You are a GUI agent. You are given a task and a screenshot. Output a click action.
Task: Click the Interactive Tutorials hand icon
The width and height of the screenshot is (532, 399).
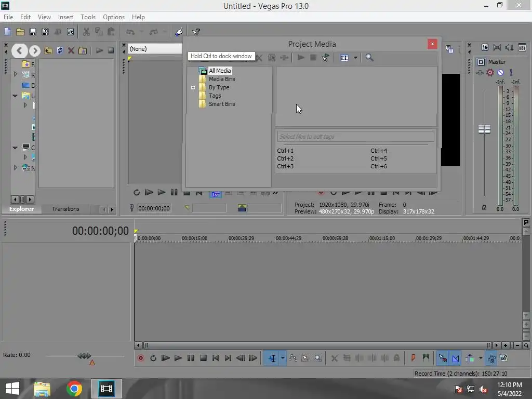tap(179, 32)
